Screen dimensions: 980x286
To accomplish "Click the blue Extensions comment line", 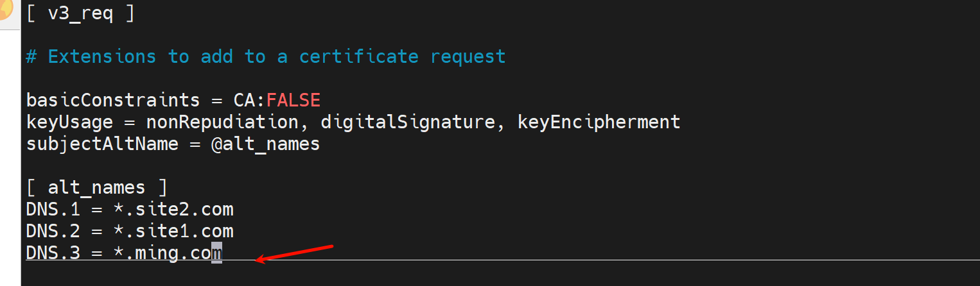I will tap(265, 56).
